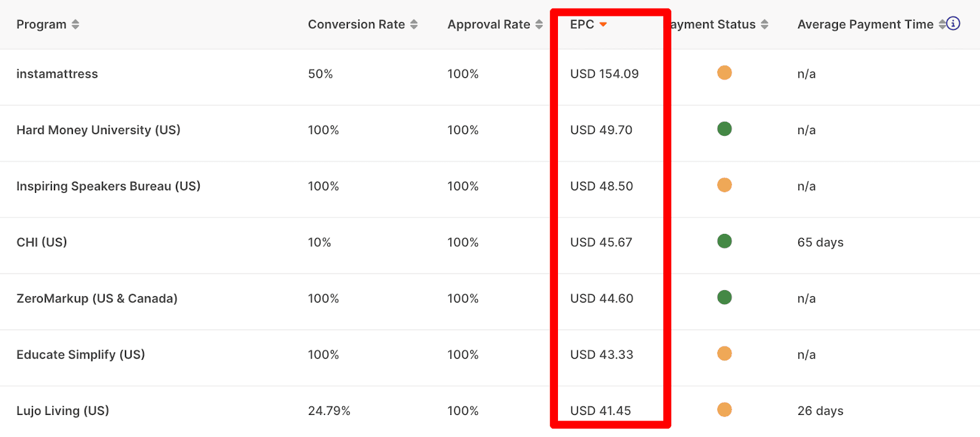The height and width of the screenshot is (437, 980).
Task: Sort by Payment Status arrows icon
Action: tap(764, 24)
